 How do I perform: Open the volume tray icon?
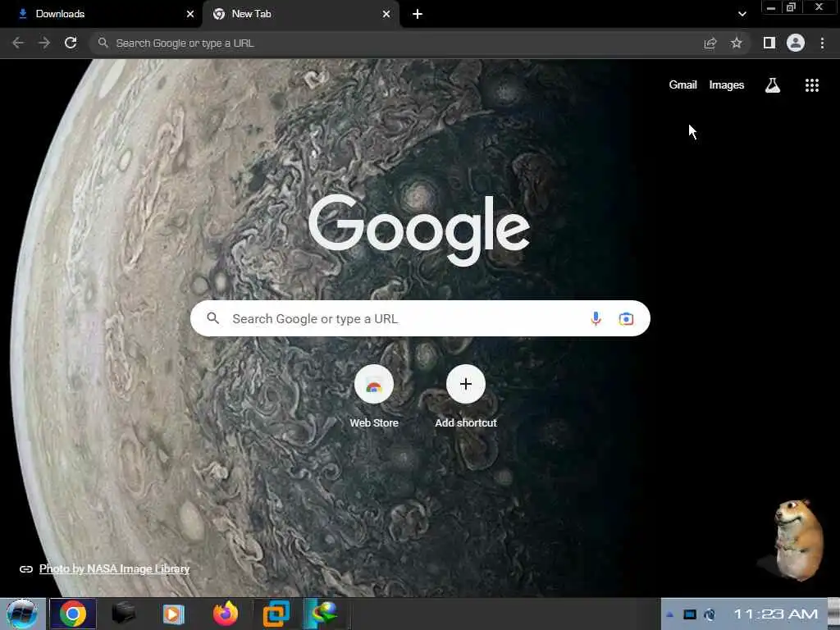710,614
